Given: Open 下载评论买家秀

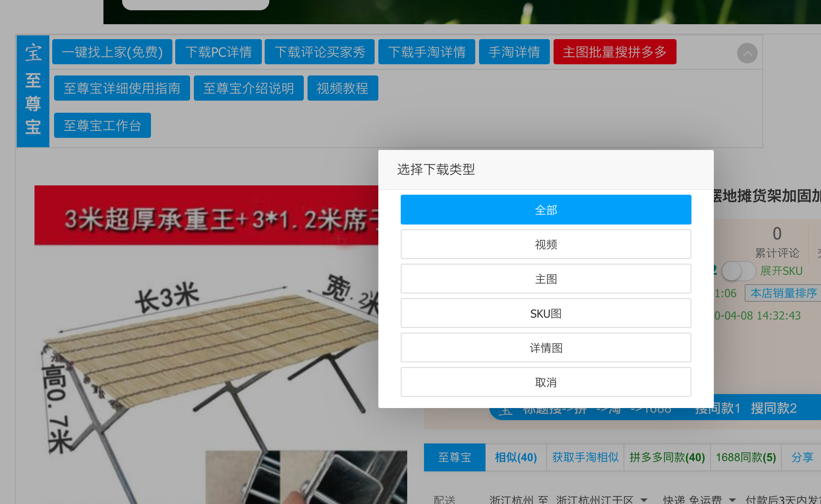Looking at the screenshot, I should point(320,52).
